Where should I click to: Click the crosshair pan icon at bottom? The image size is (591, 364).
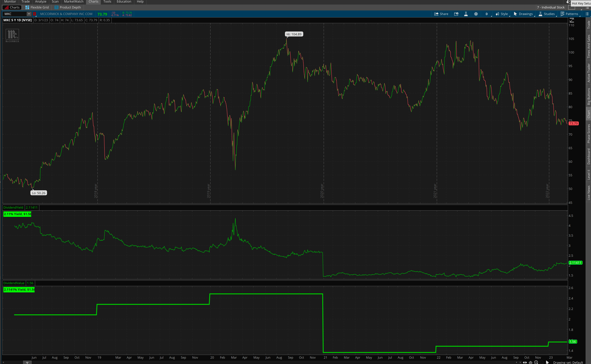[530, 362]
